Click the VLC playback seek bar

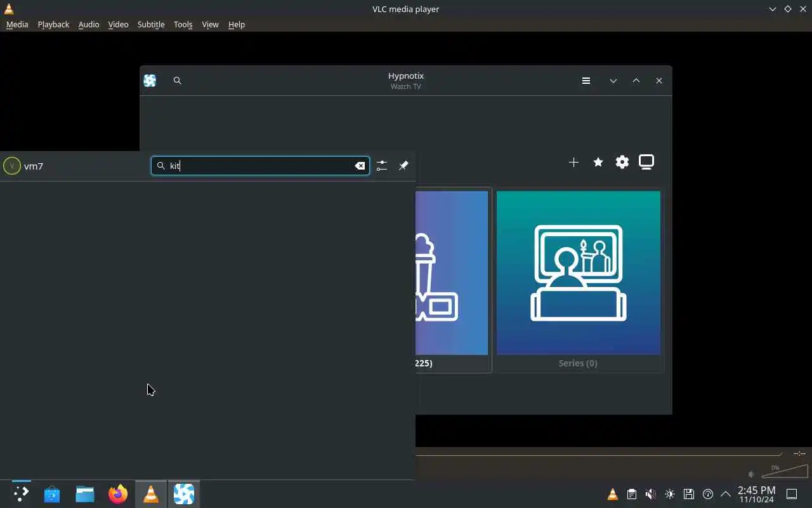pyautogui.click(x=599, y=454)
